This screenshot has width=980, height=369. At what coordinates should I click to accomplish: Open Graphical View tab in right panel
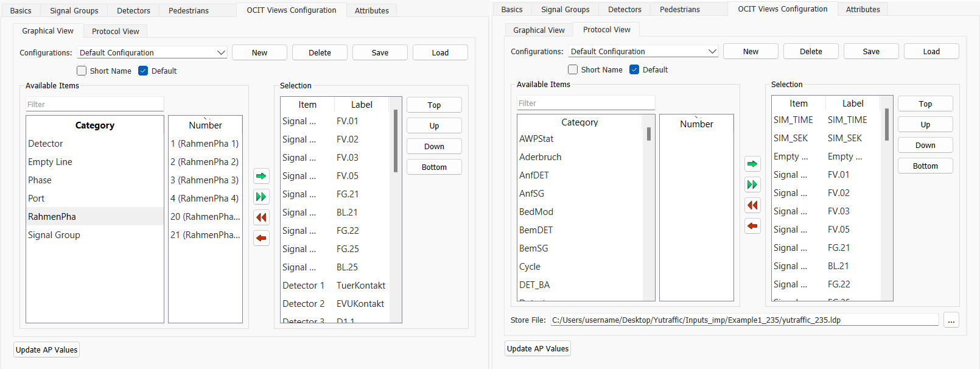[x=539, y=30]
